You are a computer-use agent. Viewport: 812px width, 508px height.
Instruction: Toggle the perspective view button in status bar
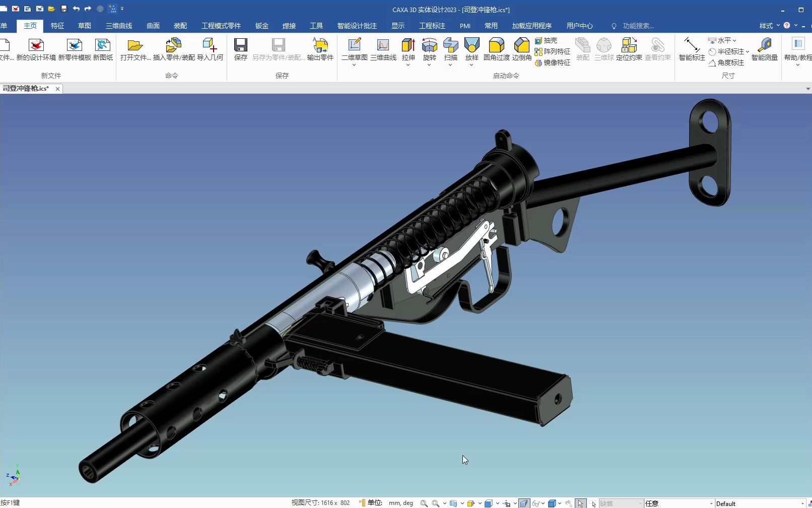pyautogui.click(x=524, y=503)
